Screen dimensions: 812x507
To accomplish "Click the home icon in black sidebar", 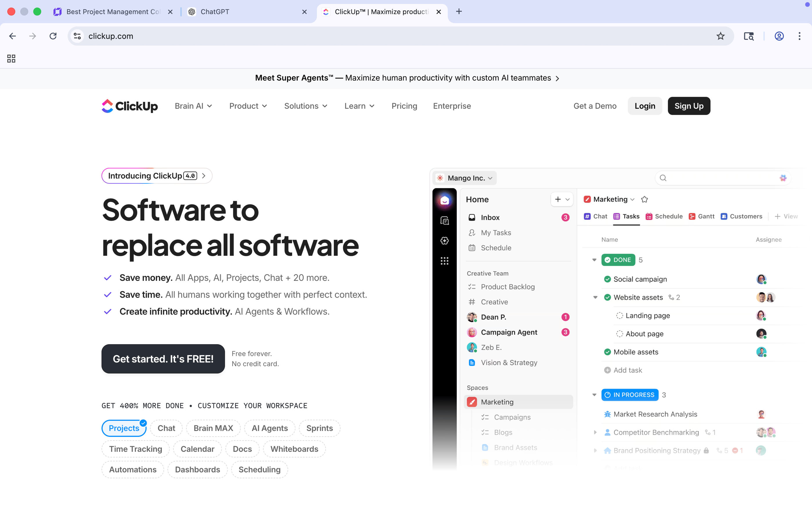I will pyautogui.click(x=444, y=200).
